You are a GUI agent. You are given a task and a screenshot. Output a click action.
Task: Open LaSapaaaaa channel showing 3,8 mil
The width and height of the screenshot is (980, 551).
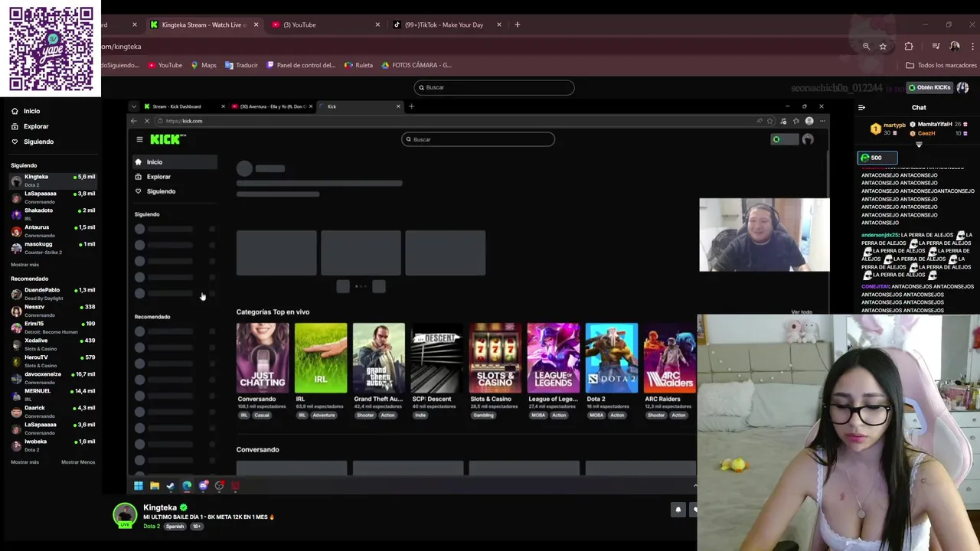coord(52,197)
